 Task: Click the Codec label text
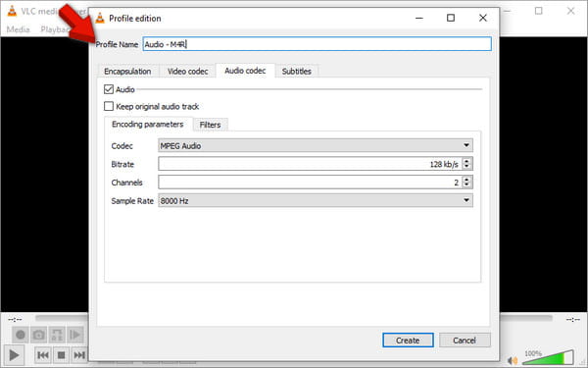pyautogui.click(x=122, y=145)
